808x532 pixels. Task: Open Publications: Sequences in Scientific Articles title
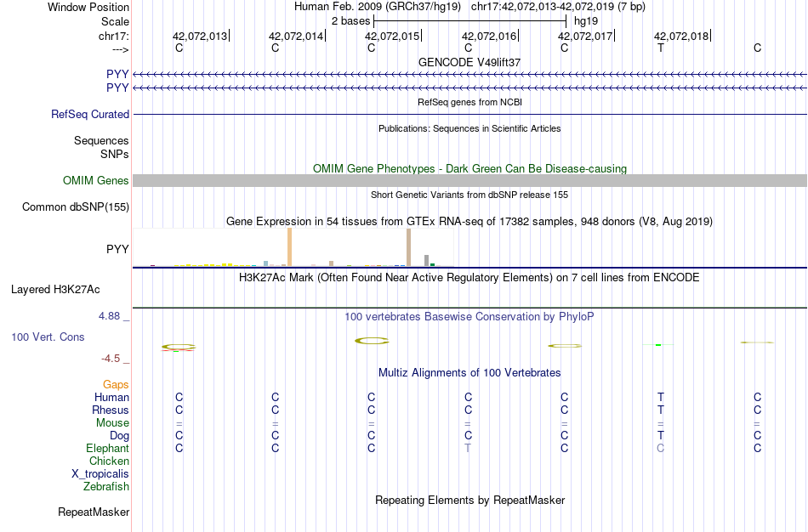tap(469, 128)
